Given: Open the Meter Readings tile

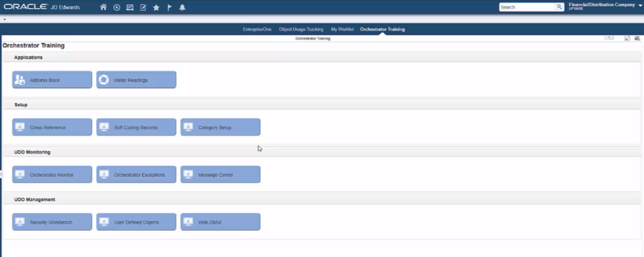Looking at the screenshot, I should coord(137,80).
